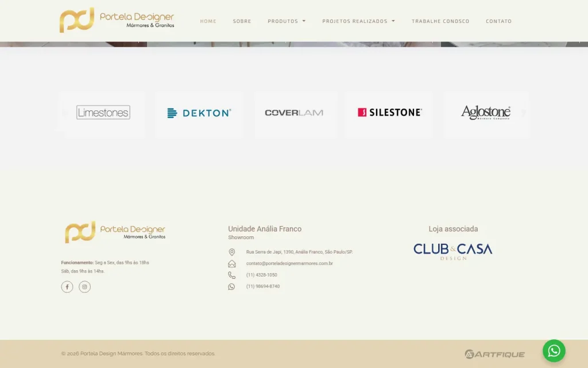Viewport: 588px width, 368px height.
Task: Visit the Facebook page icon
Action: click(x=67, y=287)
